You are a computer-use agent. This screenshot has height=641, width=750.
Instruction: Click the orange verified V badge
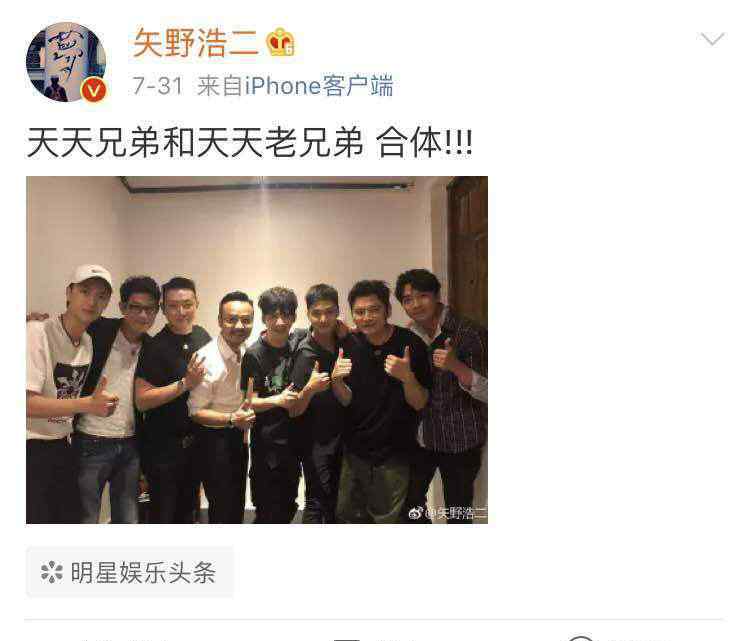click(94, 90)
